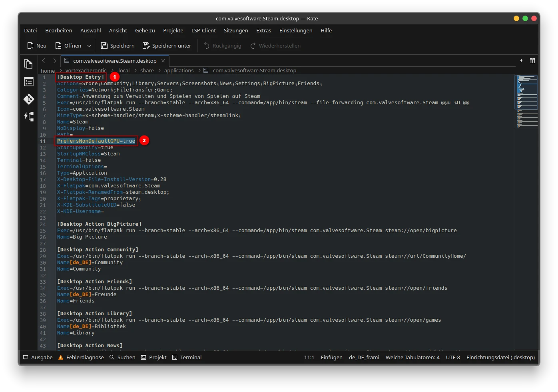This screenshot has width=558, height=392.
Task: Toggle the Einfügen input mode
Action: coord(331,357)
